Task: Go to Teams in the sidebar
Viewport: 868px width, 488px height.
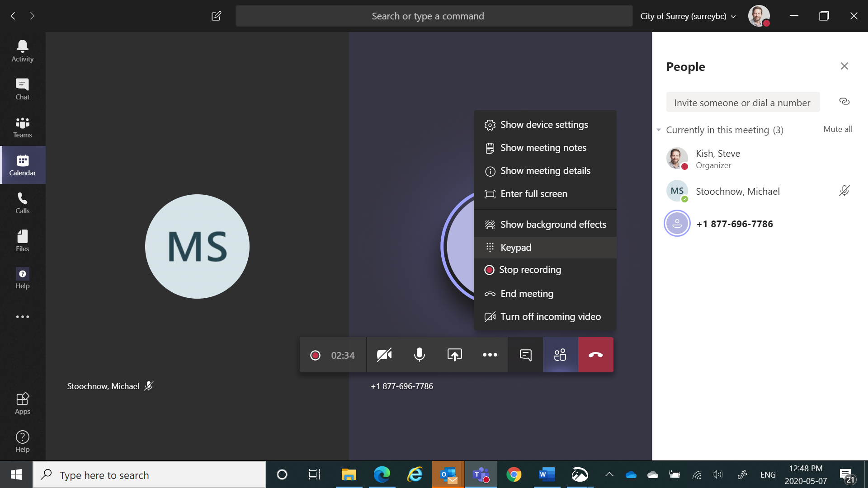Action: 23,127
